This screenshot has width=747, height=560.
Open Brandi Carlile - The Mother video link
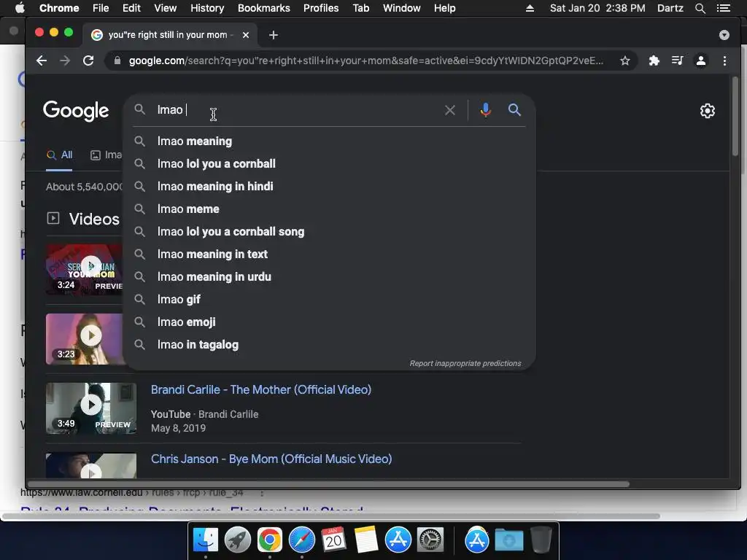261,389
